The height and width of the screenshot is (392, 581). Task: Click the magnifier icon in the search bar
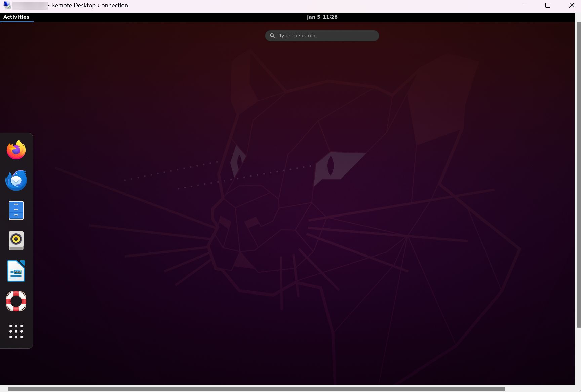pos(272,35)
